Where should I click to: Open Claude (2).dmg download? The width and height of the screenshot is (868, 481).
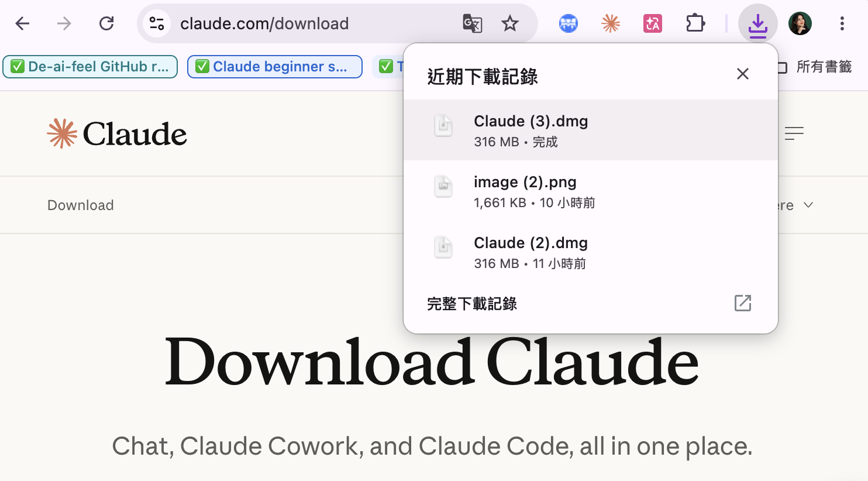[x=591, y=252]
